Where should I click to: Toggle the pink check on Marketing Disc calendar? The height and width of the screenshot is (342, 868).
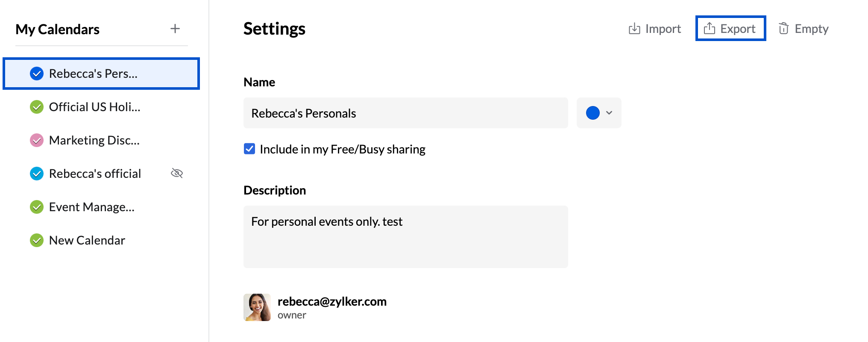point(37,140)
